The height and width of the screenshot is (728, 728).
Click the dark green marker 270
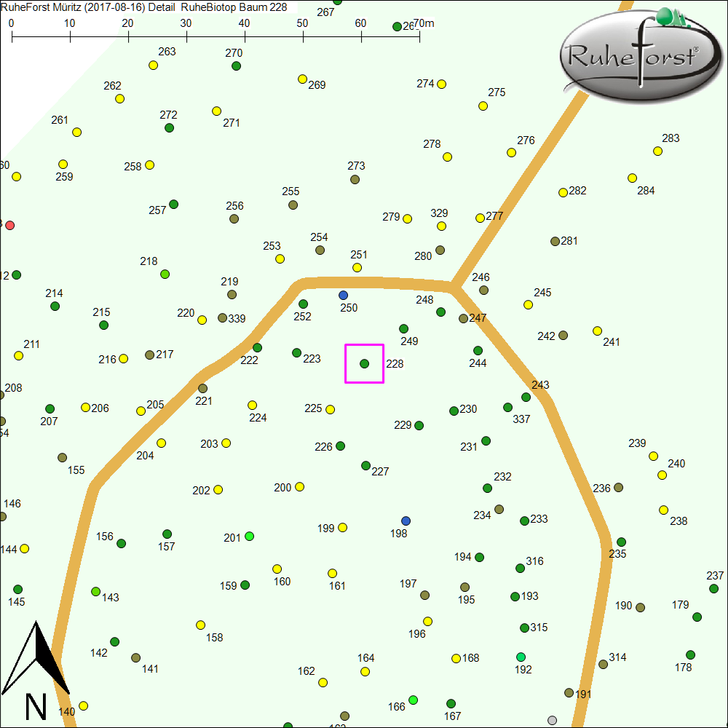tap(236, 66)
